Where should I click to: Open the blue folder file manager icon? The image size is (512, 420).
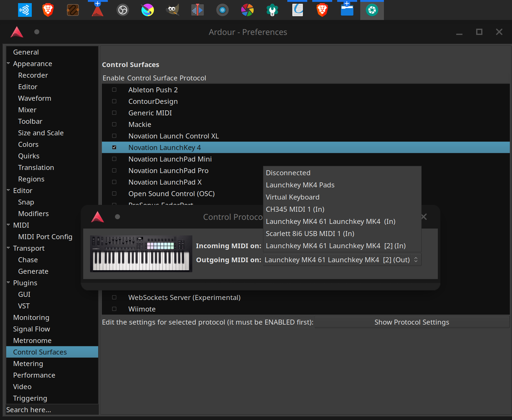[x=347, y=10]
